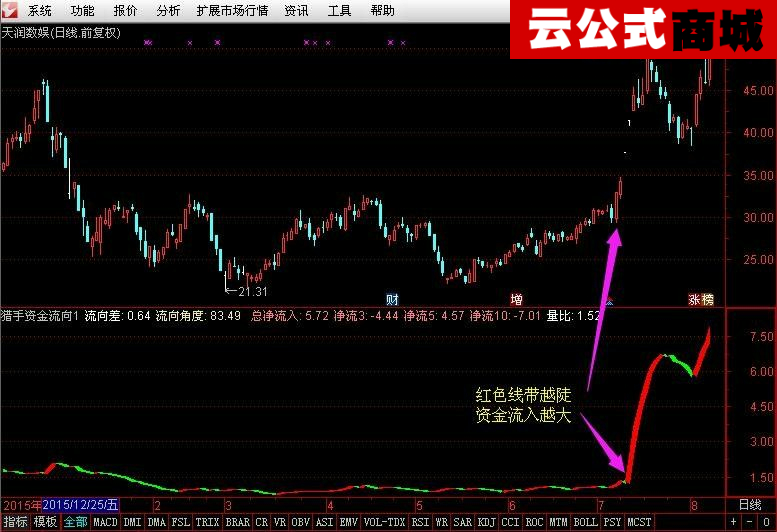The width and height of the screenshot is (777, 532).
Task: Switch indicator to SAR
Action: coord(463,522)
